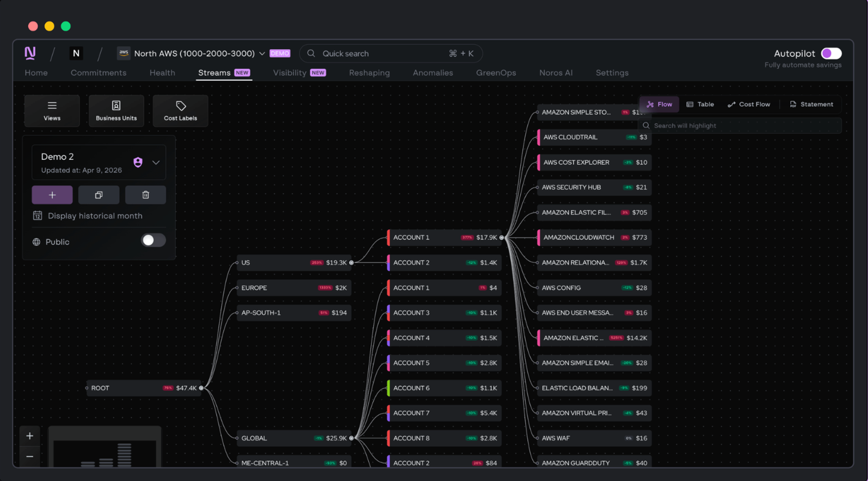
Task: Switch to the Health tab
Action: 162,73
